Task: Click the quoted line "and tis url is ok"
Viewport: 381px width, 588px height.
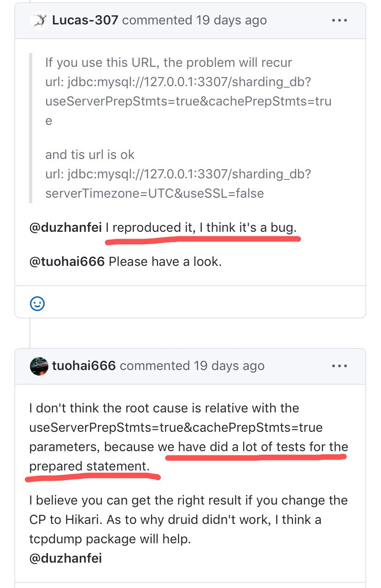Action: 90,154
